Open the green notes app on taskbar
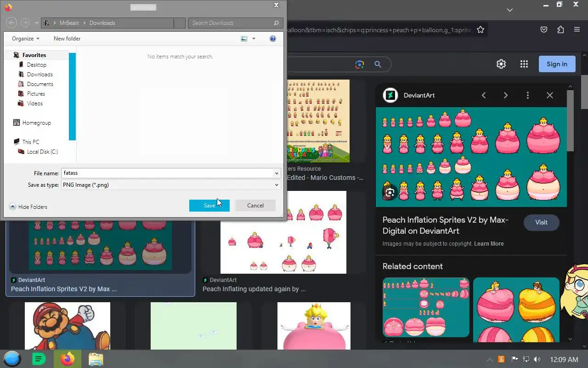Screen dimensions: 588x368 point(39,359)
